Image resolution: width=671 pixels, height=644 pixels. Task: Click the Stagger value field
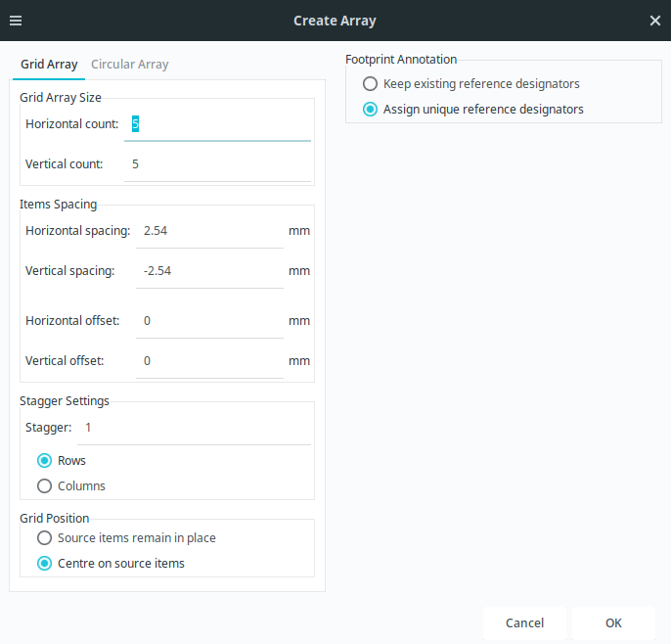(194, 428)
